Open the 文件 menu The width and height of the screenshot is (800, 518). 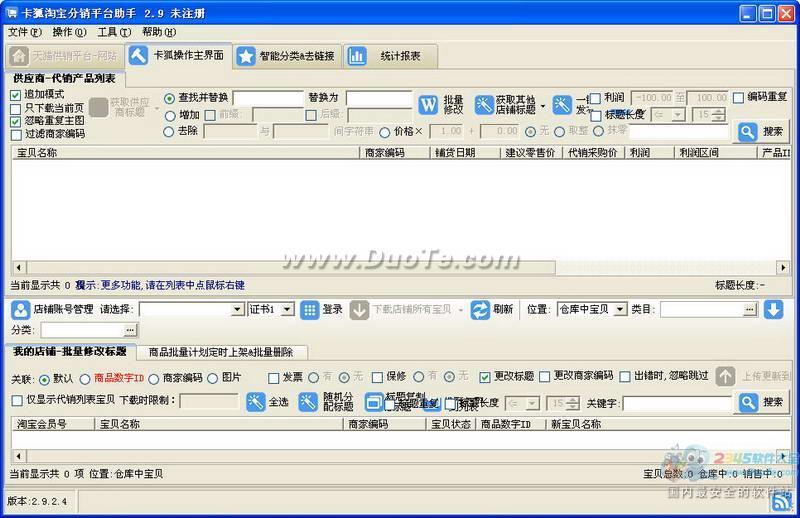tap(24, 32)
